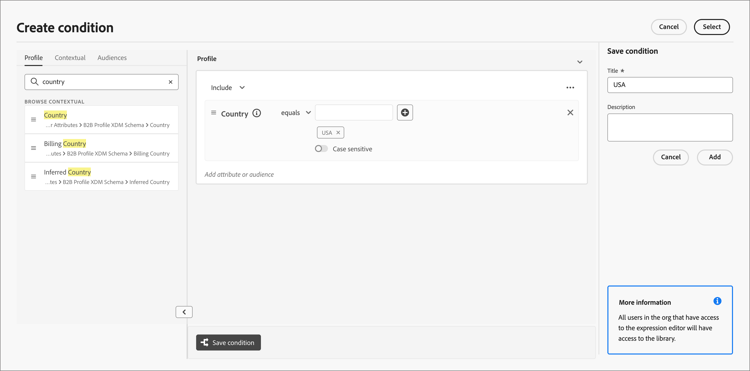Viewport: 750px width, 371px height.
Task: Grab the drag handle beside Billing Country
Action: (33, 148)
